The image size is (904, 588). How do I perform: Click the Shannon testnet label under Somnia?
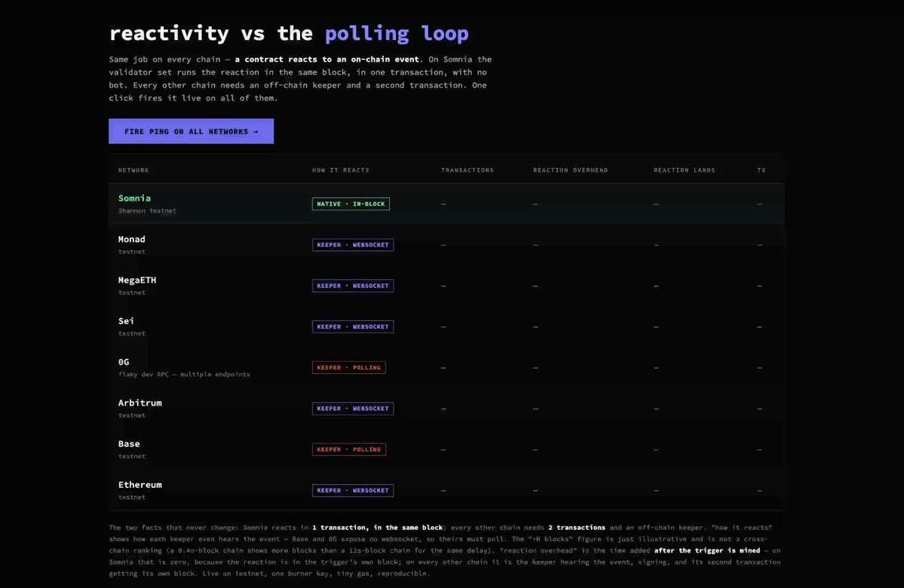click(x=147, y=211)
